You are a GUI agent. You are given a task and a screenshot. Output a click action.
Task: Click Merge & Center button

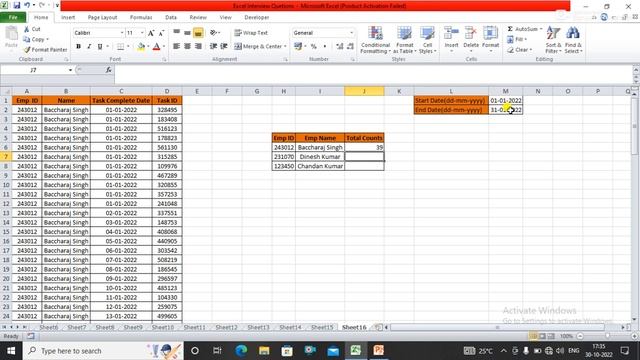[x=258, y=47]
